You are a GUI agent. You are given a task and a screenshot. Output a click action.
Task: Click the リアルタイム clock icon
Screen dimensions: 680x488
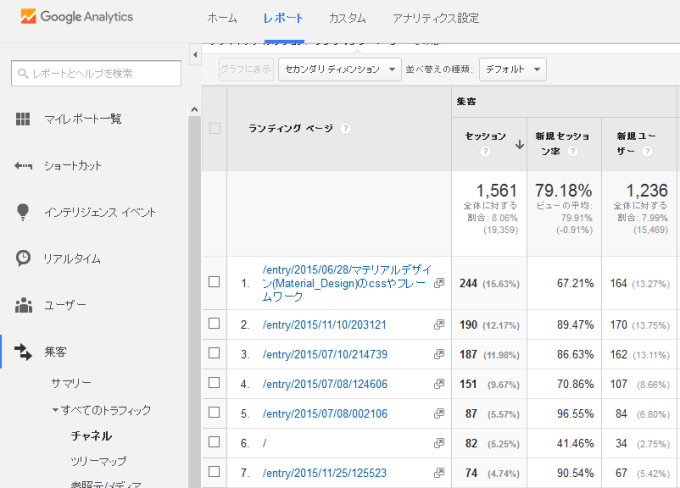click(23, 258)
